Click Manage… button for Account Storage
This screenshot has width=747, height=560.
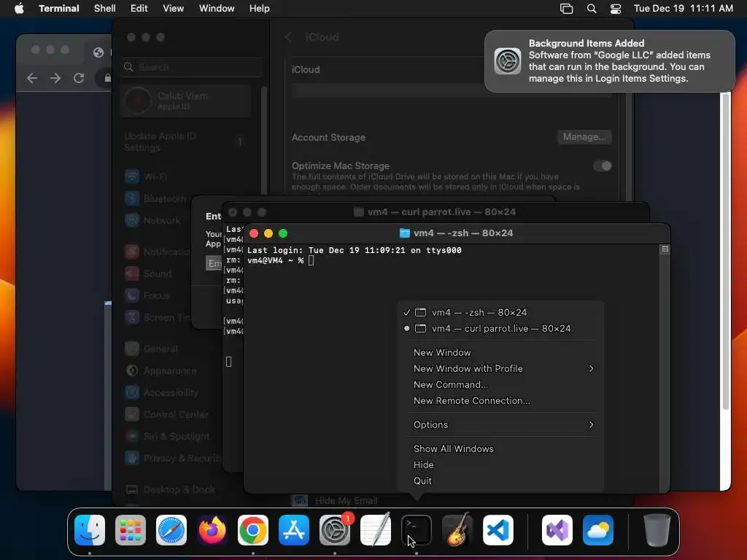pyautogui.click(x=584, y=137)
